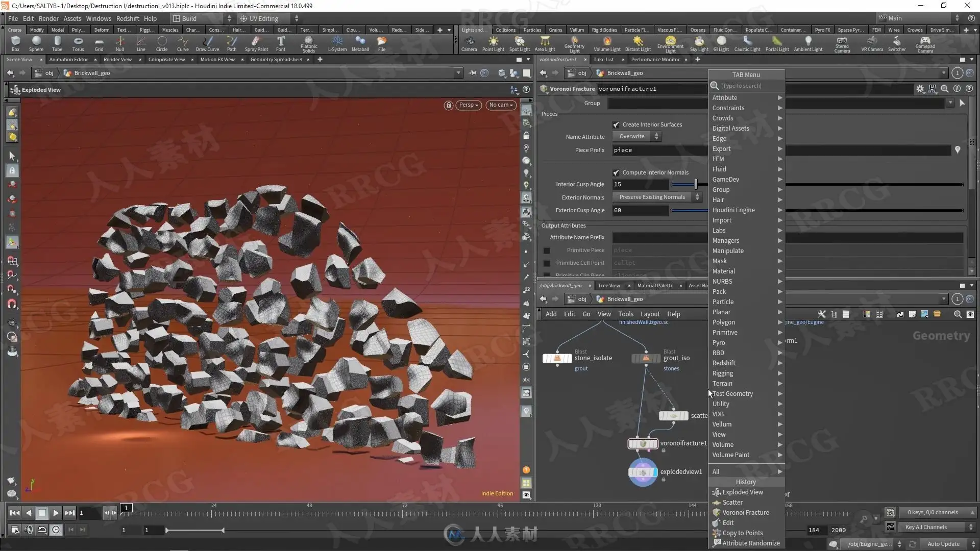
Task: Select the Spray Paint shelf tool
Action: [256, 43]
